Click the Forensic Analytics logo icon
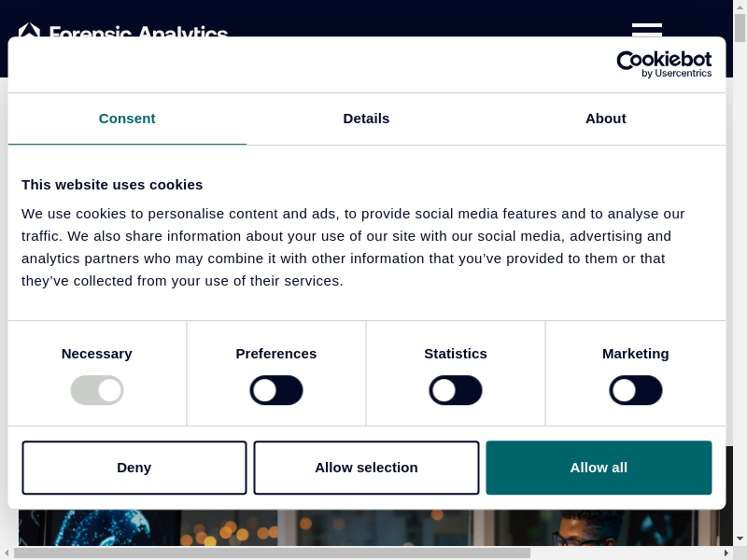This screenshot has width=747, height=560. (29, 30)
